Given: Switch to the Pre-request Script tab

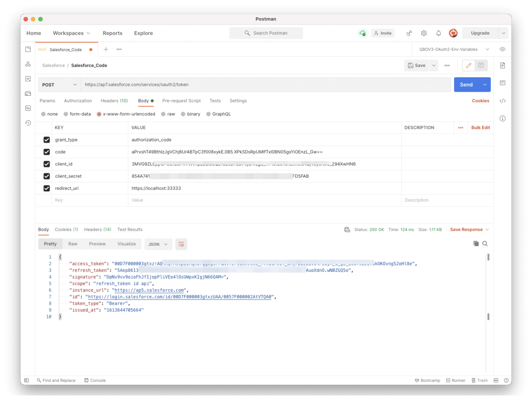Looking at the screenshot, I should [181, 101].
